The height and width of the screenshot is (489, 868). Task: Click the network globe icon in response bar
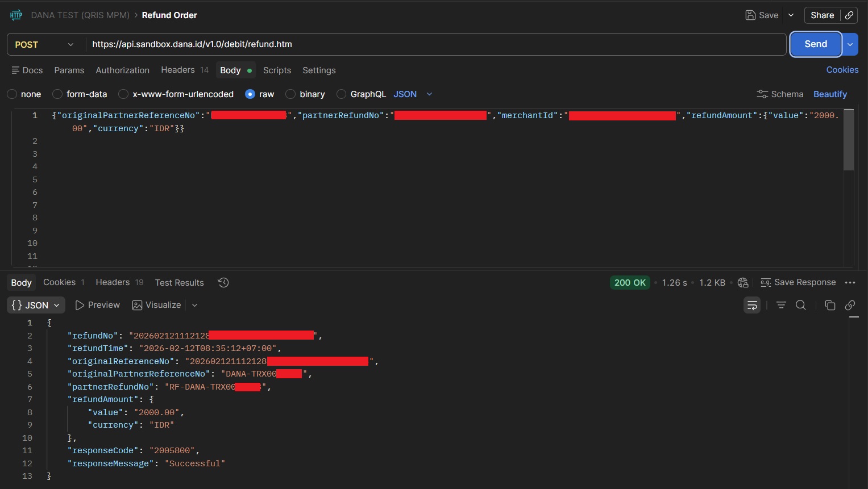(743, 283)
